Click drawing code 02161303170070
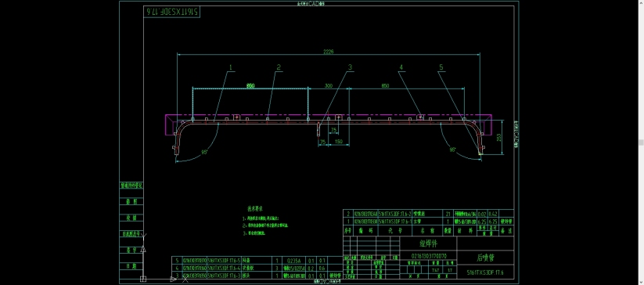The width and height of the screenshot is (644, 285). (x=428, y=256)
